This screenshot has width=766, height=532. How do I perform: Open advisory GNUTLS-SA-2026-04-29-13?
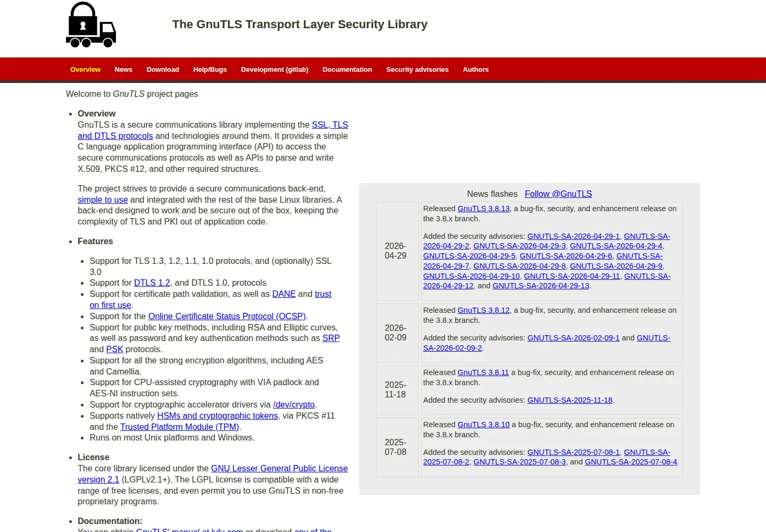541,286
